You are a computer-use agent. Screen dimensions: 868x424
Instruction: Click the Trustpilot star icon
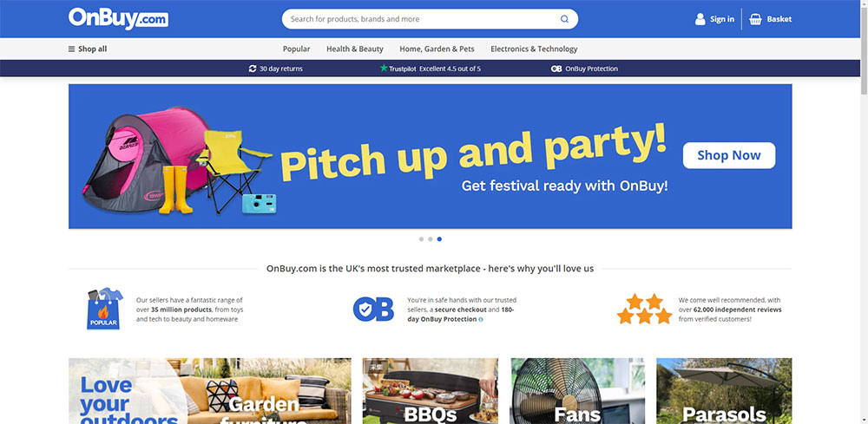(x=384, y=68)
